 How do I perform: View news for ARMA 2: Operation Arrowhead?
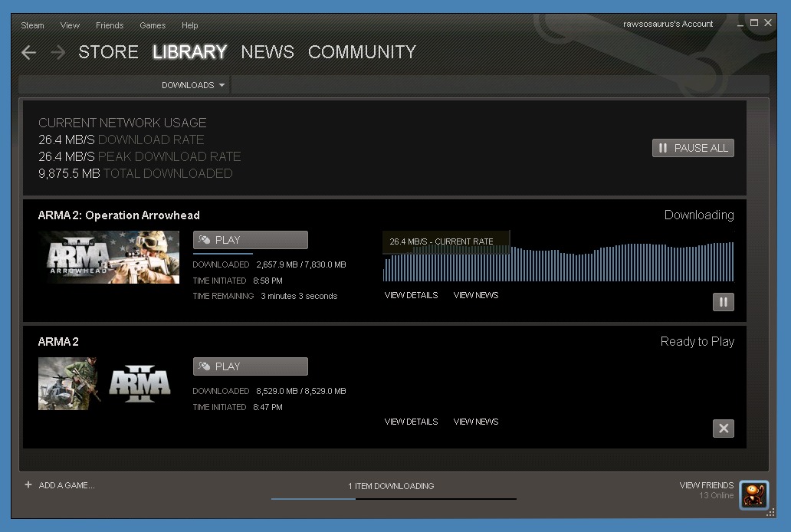(x=476, y=295)
